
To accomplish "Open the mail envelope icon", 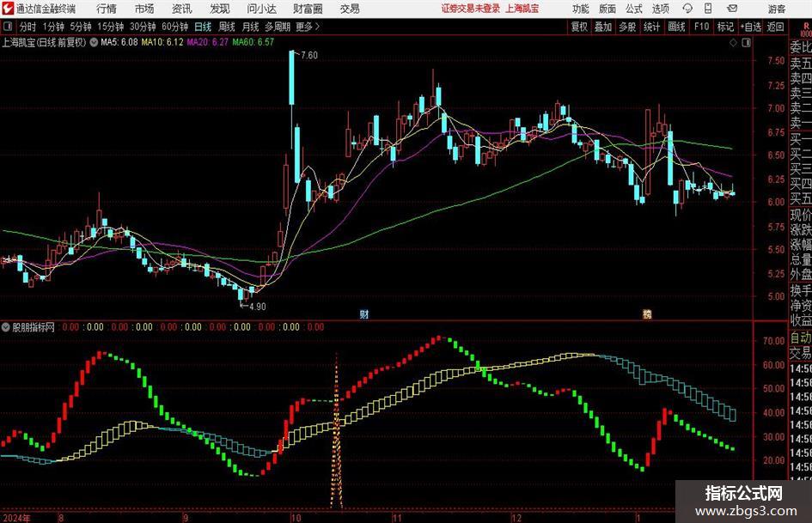I will pyautogui.click(x=732, y=9).
